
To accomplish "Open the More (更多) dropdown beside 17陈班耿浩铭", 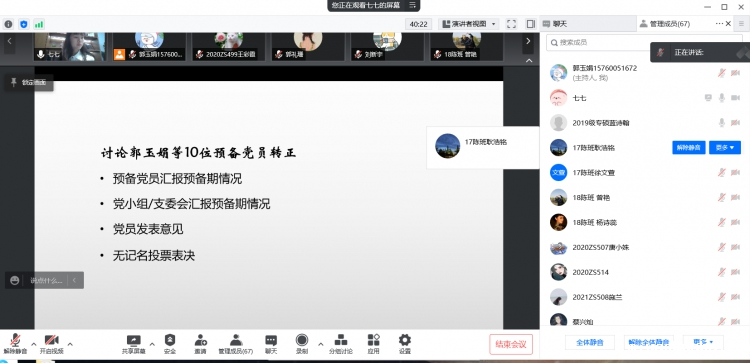I will pyautogui.click(x=725, y=148).
